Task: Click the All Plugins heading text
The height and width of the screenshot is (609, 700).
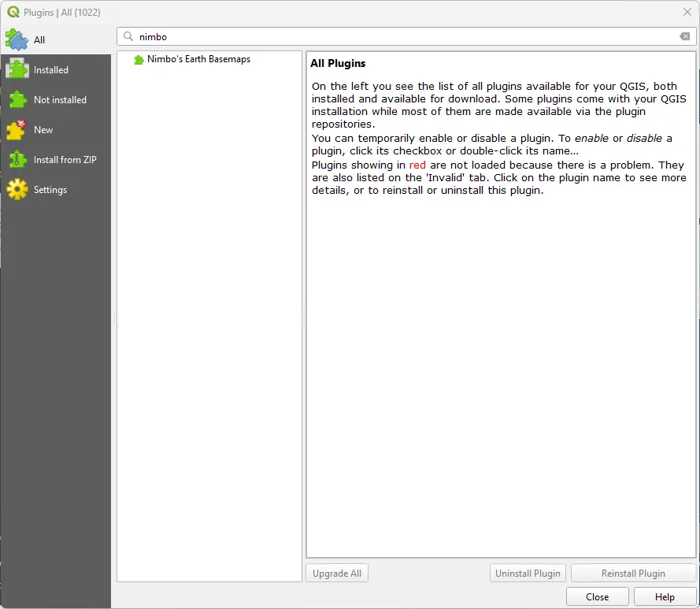Action: (338, 64)
